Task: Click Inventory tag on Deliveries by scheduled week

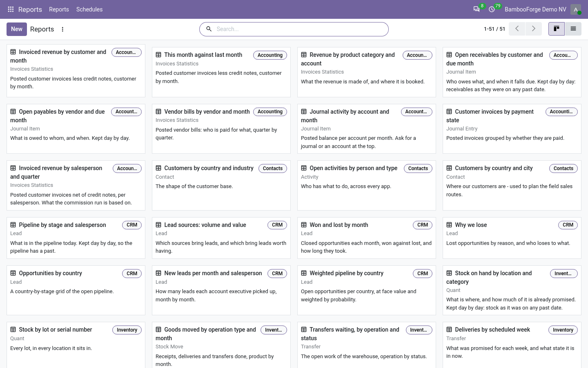Action: 563,330
